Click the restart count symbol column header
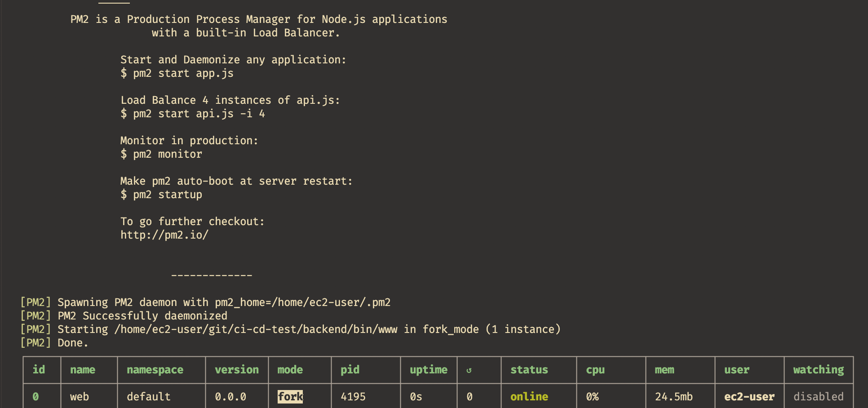Image resolution: width=868 pixels, height=408 pixels. coord(469,370)
